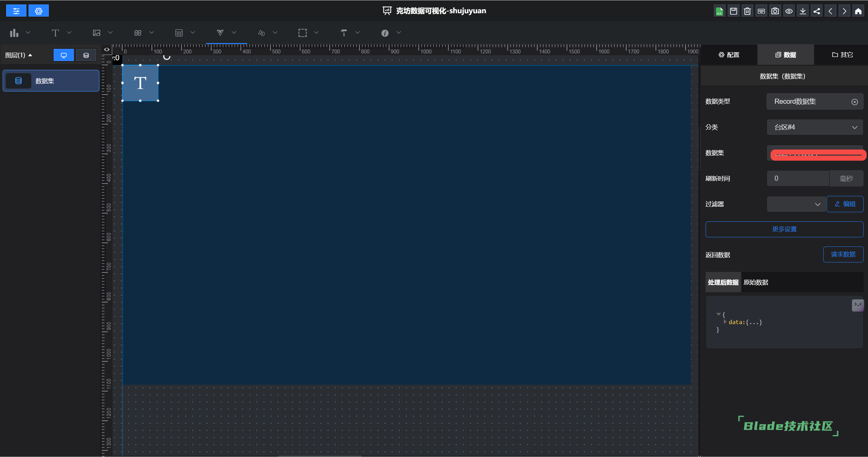Click the 请求数据 button
The height and width of the screenshot is (457, 868).
(843, 254)
